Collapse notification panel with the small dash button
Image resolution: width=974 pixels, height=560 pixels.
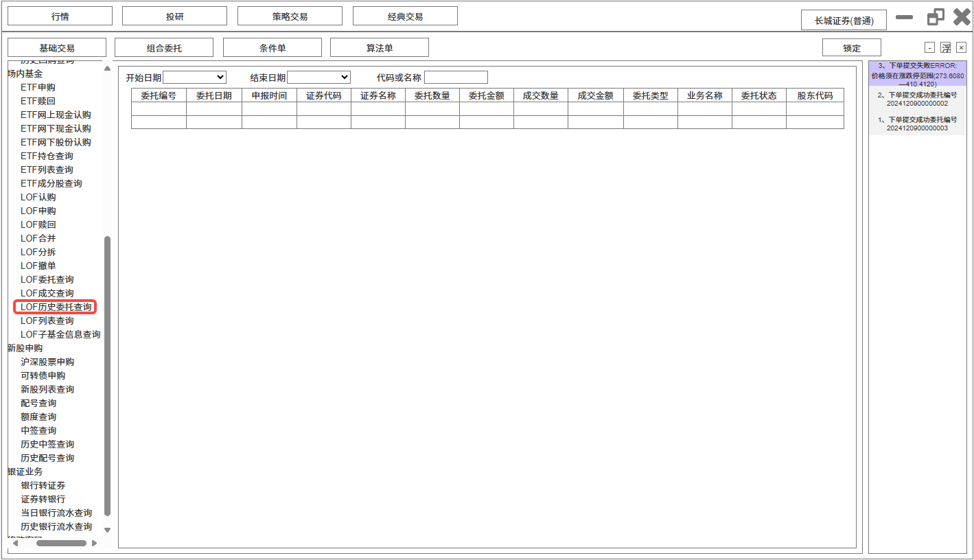click(929, 47)
